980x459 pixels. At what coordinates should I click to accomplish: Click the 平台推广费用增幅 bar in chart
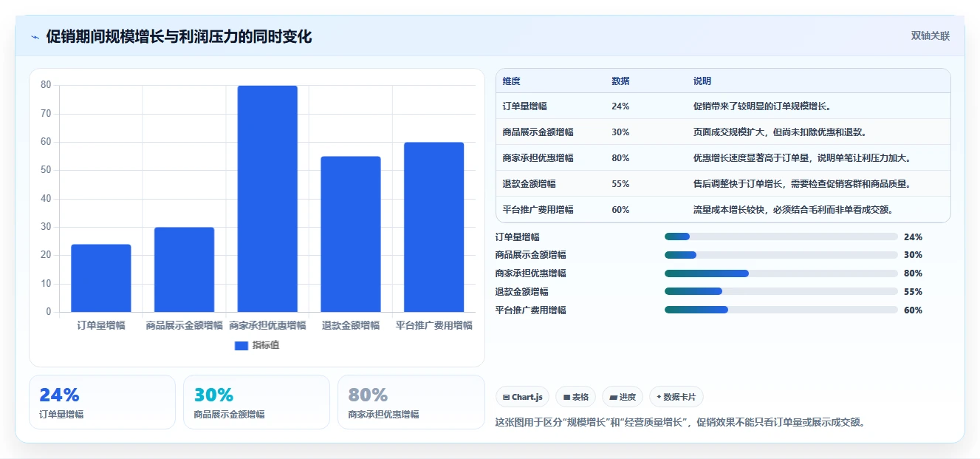tap(434, 227)
